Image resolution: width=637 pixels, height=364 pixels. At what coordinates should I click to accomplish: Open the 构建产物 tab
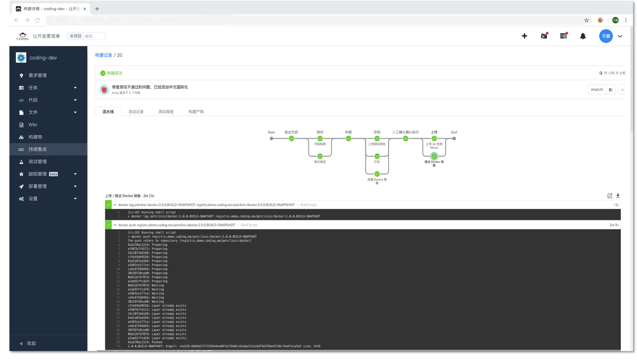(x=196, y=112)
